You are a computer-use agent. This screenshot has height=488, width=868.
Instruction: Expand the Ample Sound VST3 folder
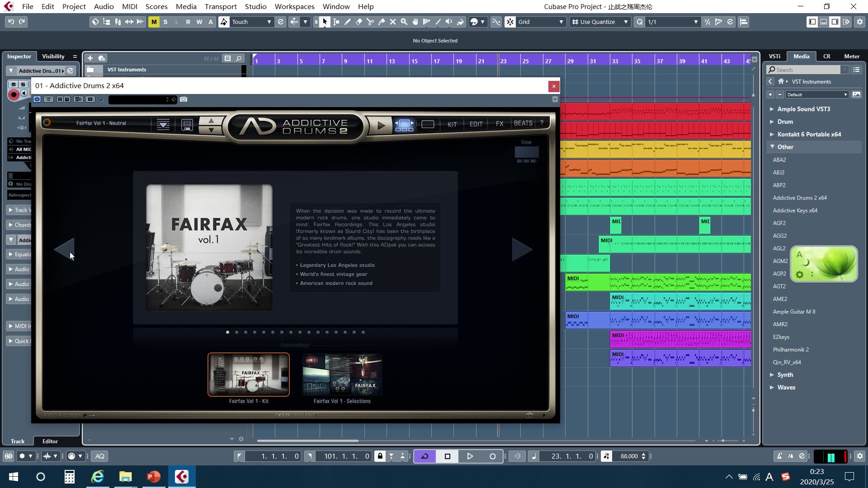(x=772, y=109)
